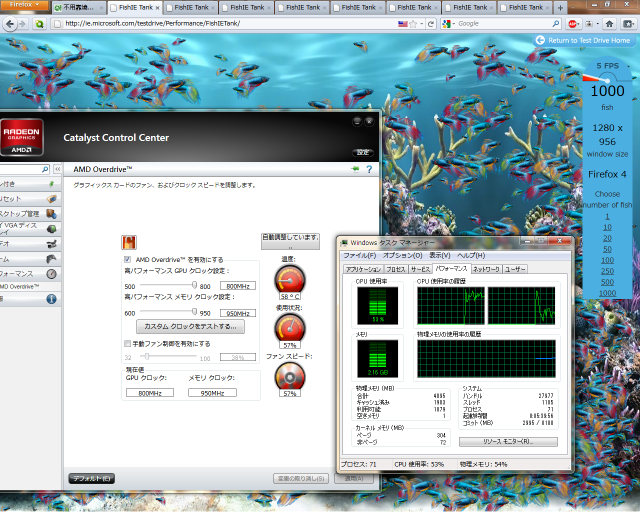Choose 500 fish in the fish count list

coord(607,282)
